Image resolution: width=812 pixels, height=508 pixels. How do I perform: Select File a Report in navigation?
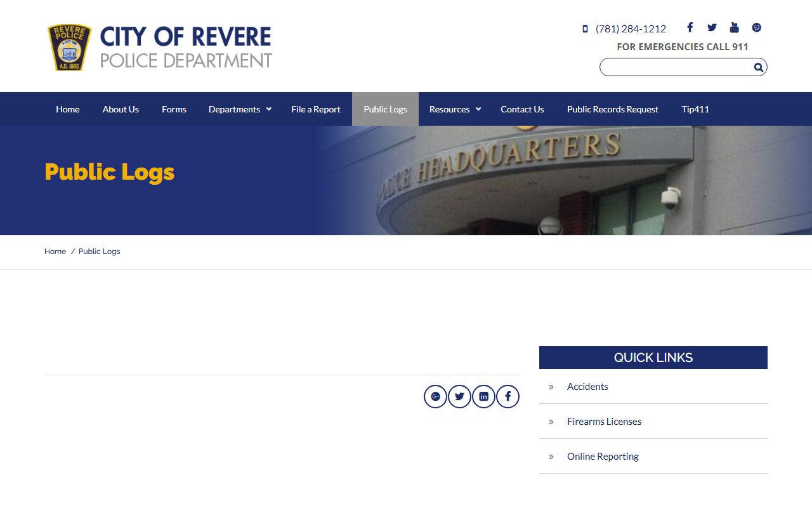coord(316,109)
